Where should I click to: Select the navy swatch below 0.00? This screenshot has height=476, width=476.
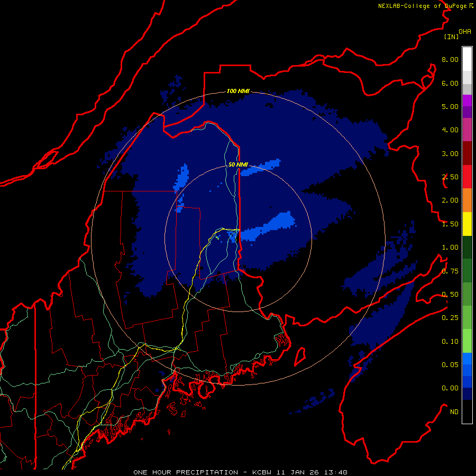(467, 393)
